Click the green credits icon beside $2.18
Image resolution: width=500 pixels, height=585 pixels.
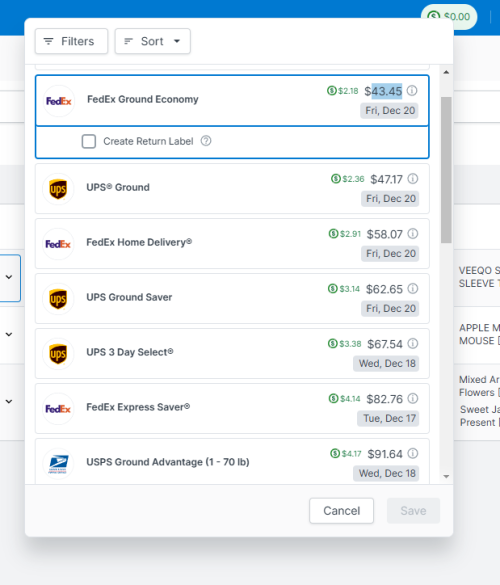click(332, 91)
